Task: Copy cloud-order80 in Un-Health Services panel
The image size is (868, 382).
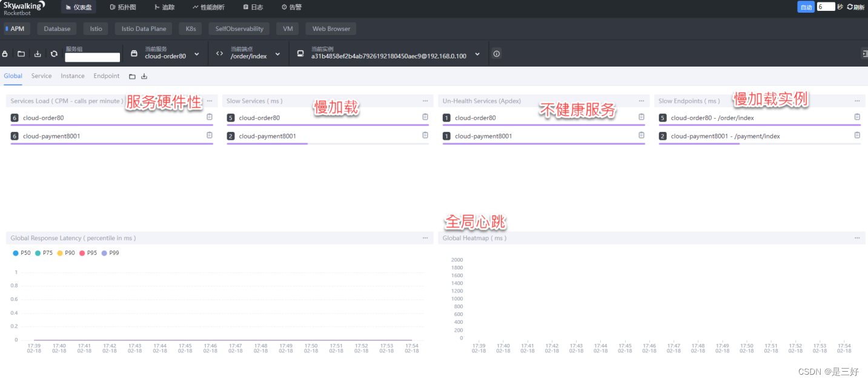Action: [641, 117]
